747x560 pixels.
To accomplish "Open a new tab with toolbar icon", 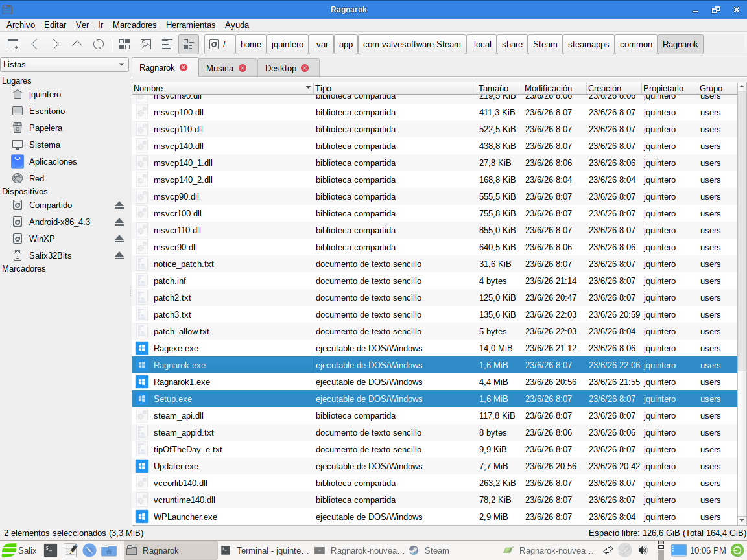I will click(x=13, y=44).
